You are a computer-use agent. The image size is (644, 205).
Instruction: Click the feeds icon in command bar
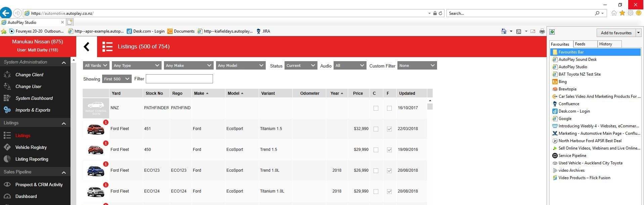pos(519,31)
